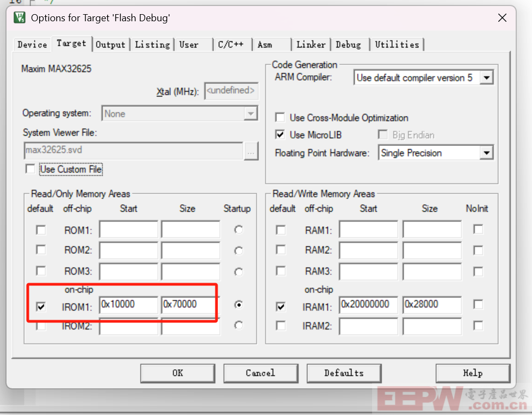
Task: Click the Keil uVision icon in title bar
Action: point(20,17)
